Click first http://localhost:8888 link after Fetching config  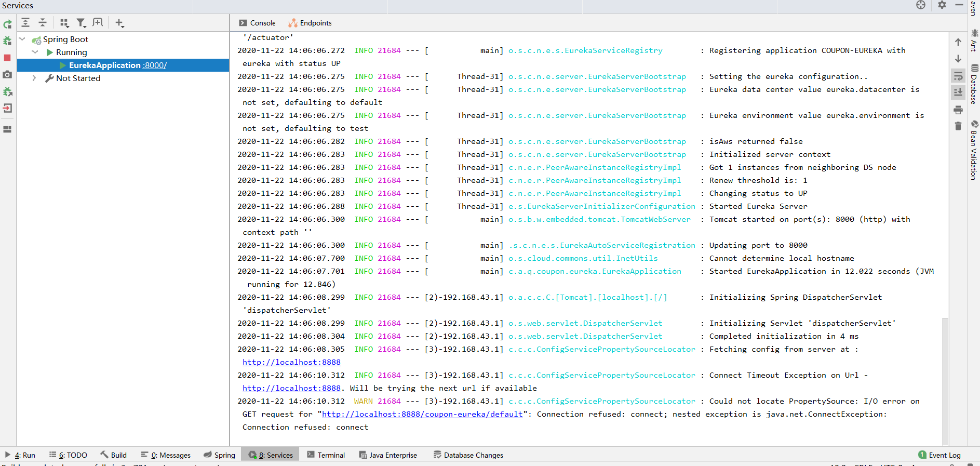(291, 362)
